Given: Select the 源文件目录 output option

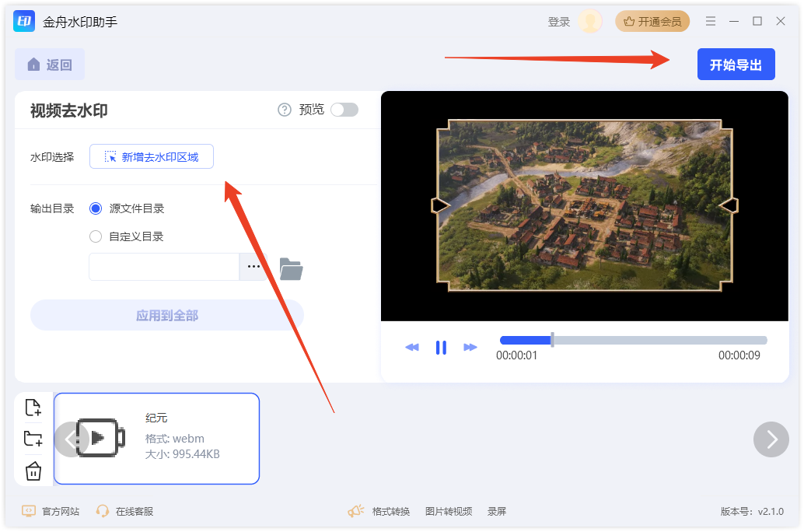Looking at the screenshot, I should (95, 208).
